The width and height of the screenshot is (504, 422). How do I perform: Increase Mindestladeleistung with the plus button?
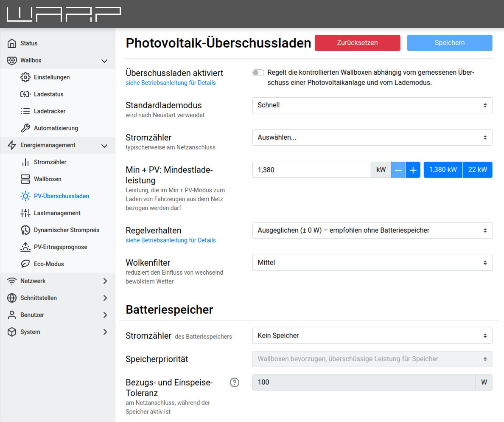click(413, 170)
